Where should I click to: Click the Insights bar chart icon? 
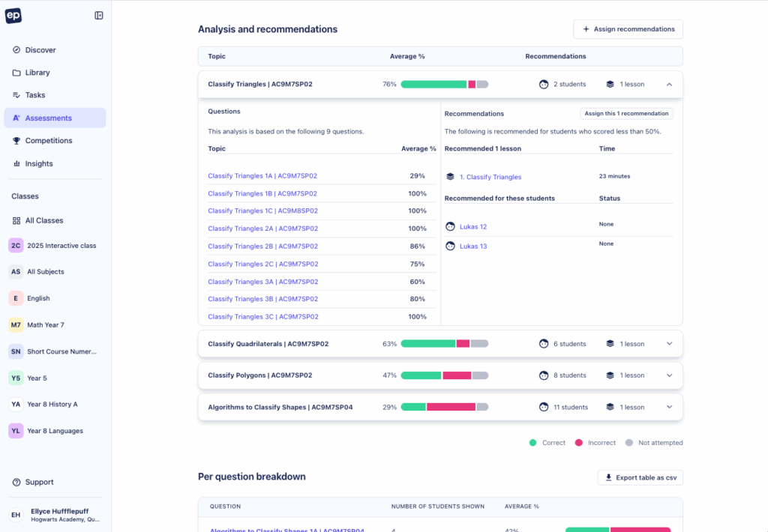tap(16, 163)
